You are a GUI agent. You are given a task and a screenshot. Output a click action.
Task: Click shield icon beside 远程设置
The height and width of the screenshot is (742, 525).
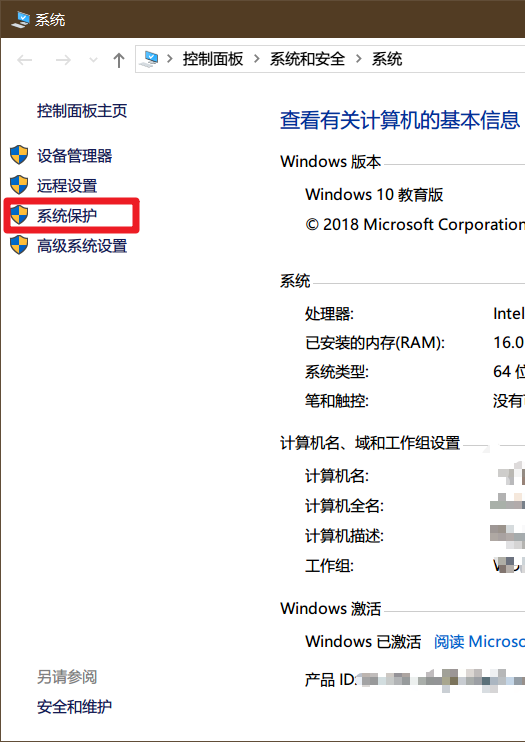coord(19,185)
